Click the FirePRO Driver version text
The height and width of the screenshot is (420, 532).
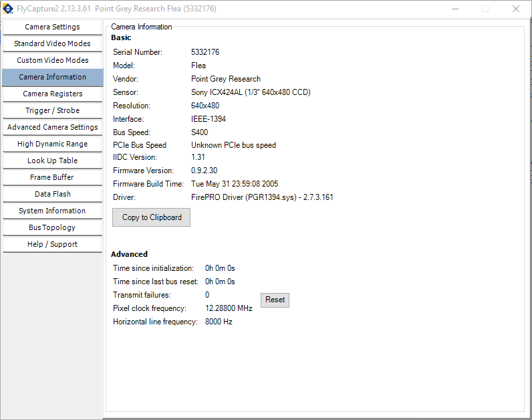[x=262, y=197]
